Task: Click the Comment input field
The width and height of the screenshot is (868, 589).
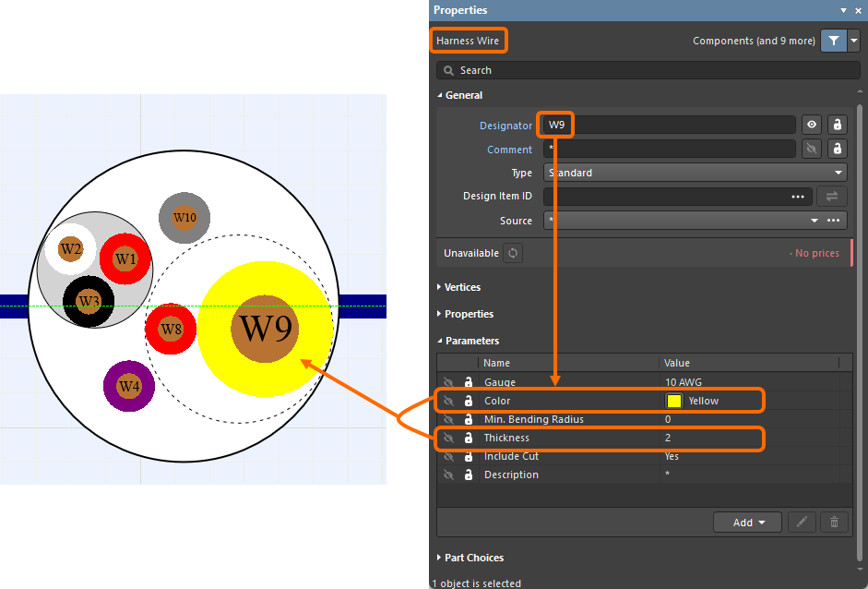Action: click(670, 149)
